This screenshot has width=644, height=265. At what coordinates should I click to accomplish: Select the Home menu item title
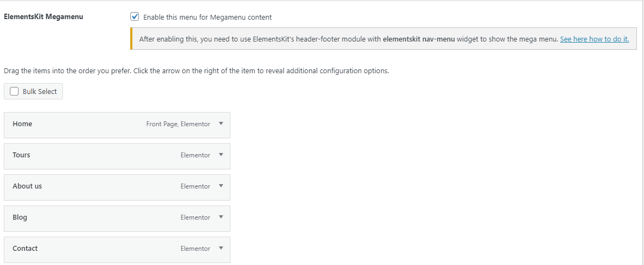tap(22, 124)
